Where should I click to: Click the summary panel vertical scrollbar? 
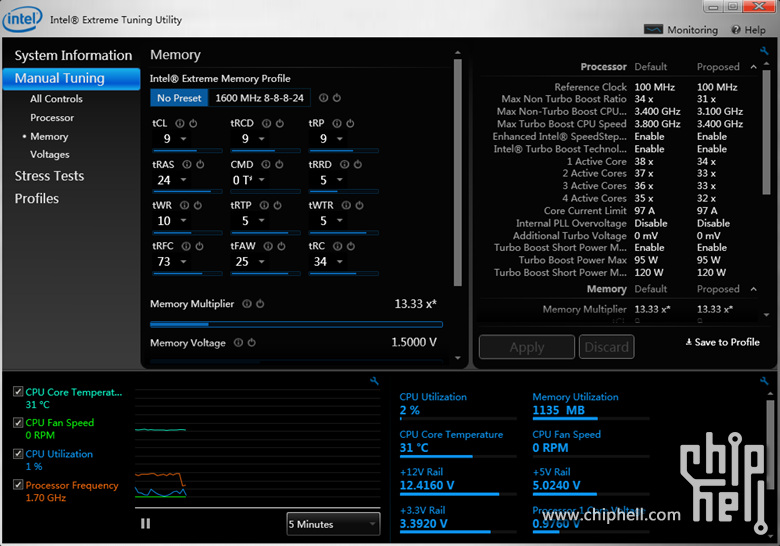(766, 132)
